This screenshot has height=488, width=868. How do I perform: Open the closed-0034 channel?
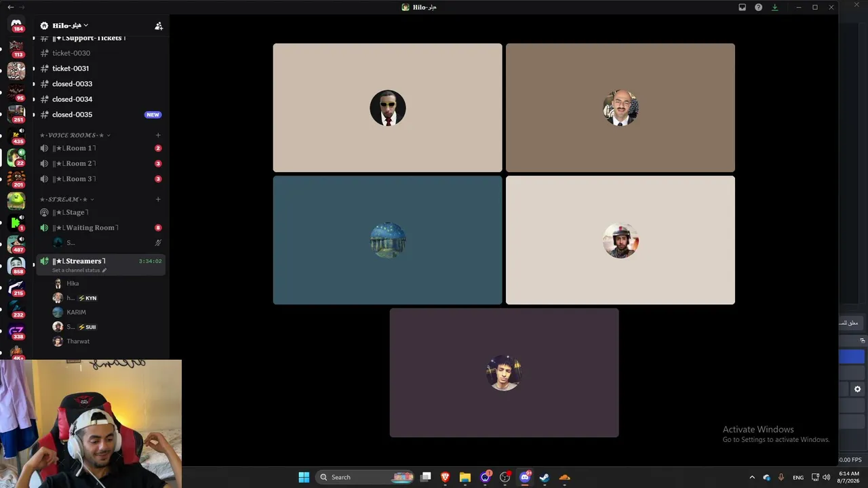click(x=101, y=99)
